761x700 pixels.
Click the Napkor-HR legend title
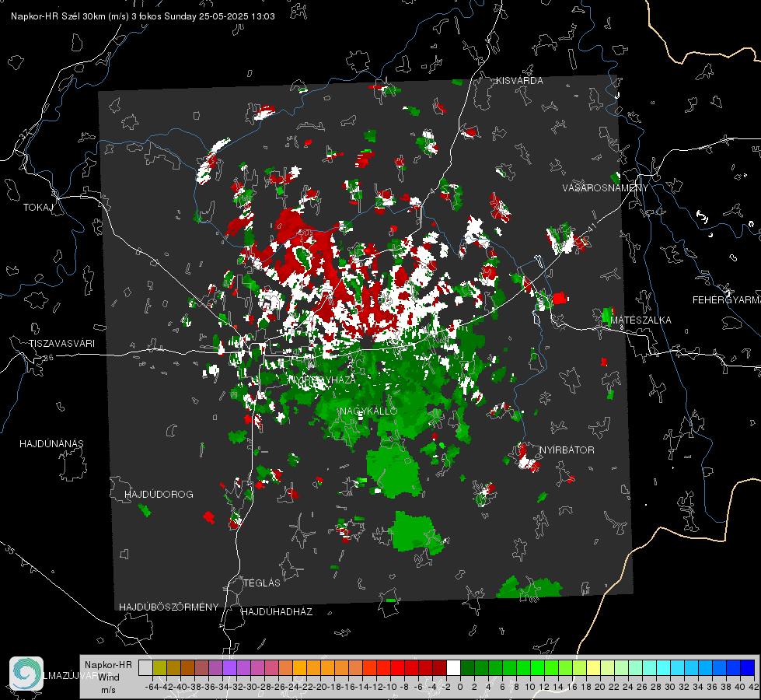tap(108, 665)
